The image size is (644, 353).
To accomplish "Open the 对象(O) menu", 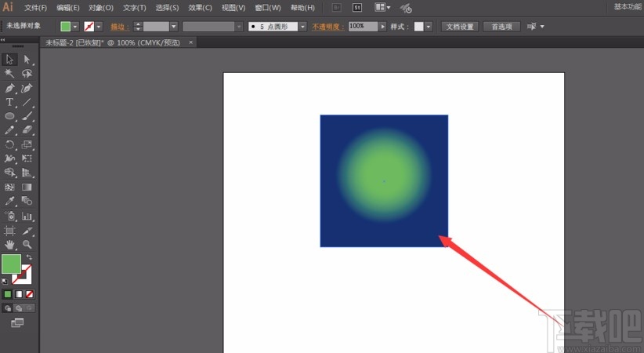I will tap(101, 8).
